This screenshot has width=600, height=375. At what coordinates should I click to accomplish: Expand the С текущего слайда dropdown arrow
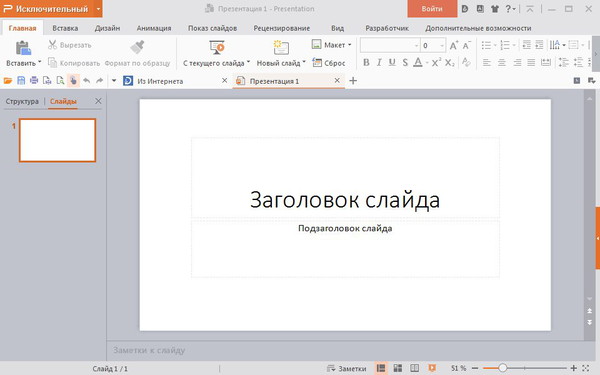point(248,62)
